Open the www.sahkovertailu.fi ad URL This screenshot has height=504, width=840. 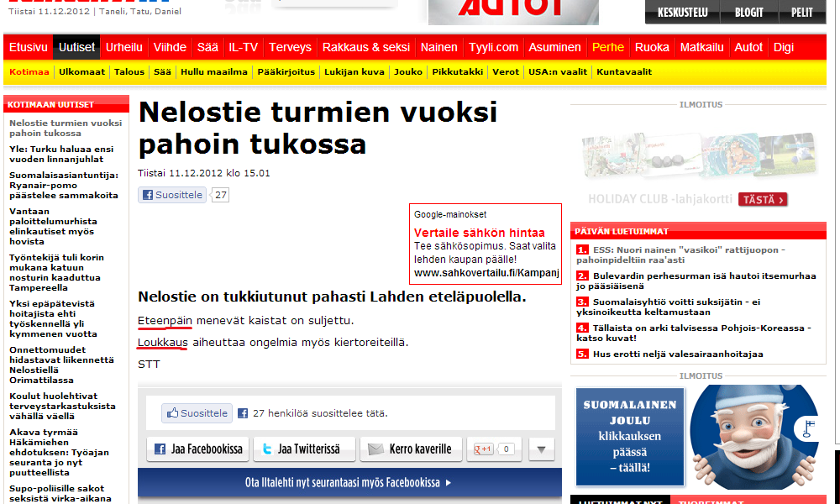click(486, 273)
